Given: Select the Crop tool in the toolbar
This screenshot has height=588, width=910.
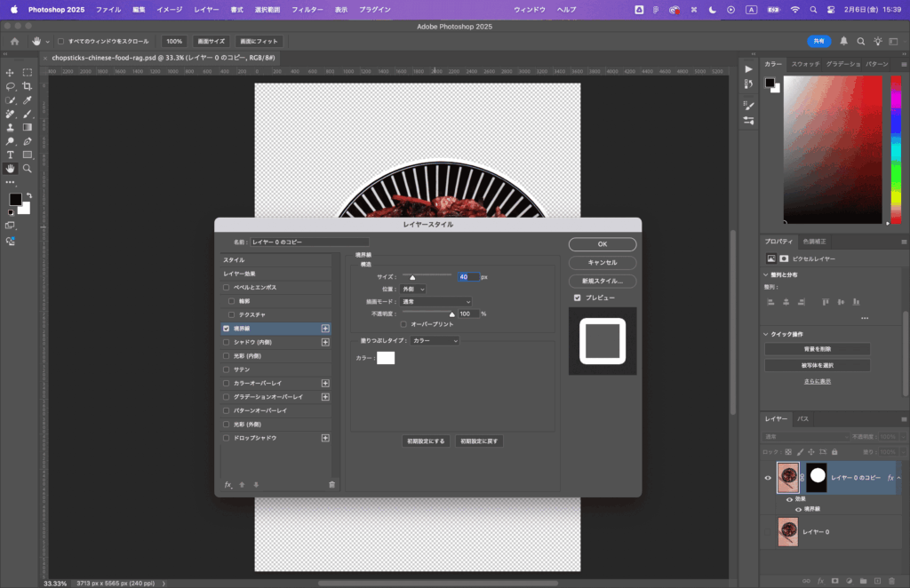Looking at the screenshot, I should click(x=28, y=86).
